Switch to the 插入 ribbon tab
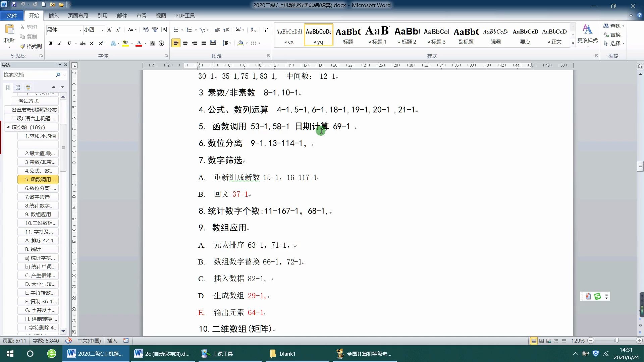This screenshot has width=644, height=362. (54, 15)
